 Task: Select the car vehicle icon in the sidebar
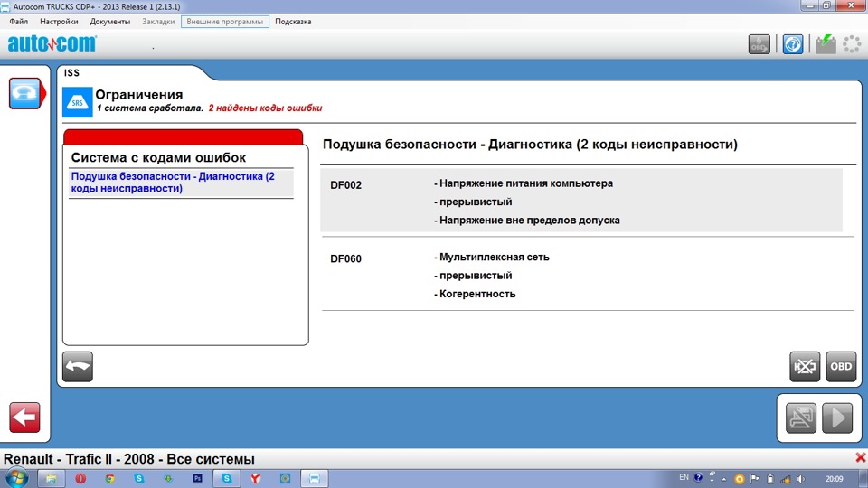click(x=24, y=93)
